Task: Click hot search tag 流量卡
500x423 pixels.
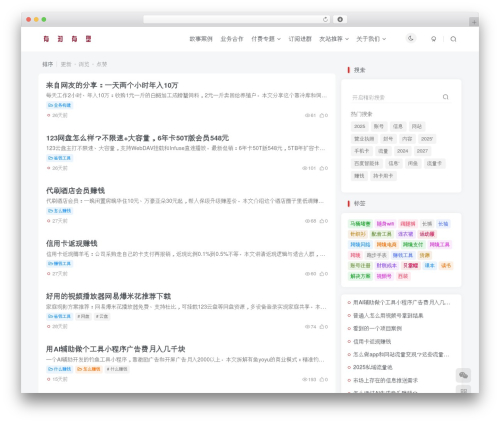Action: [434, 163]
